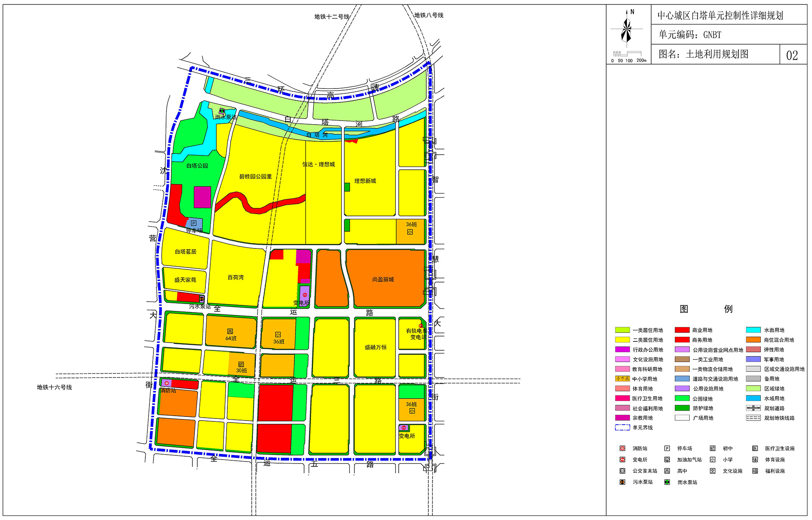Click the 公交首末站 bus terminal legend icon
This screenshot has width=812, height=520.
(x=622, y=471)
